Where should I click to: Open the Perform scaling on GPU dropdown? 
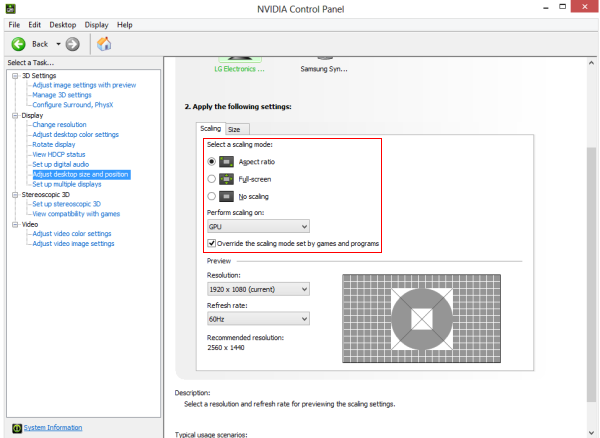258,226
